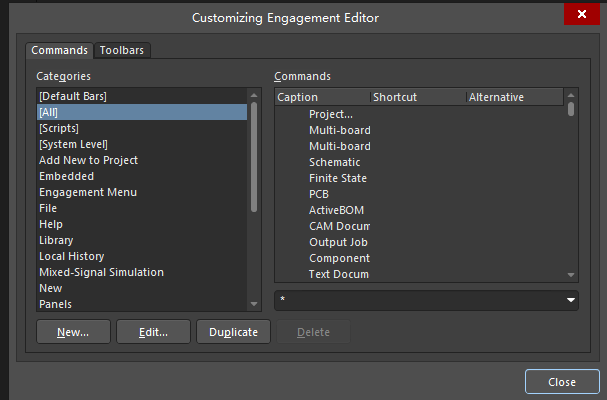The width and height of the screenshot is (607, 400).
Task: Click the Edit... button
Action: 153,332
